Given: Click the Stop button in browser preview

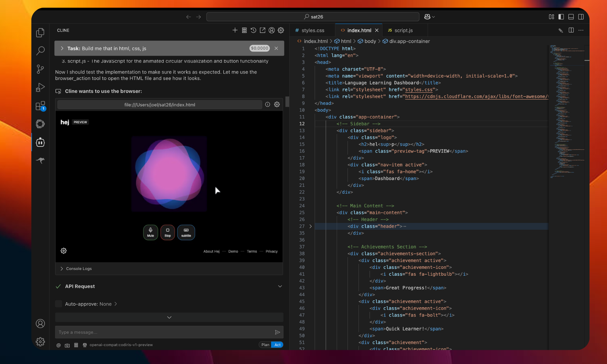Looking at the screenshot, I should coord(168,232).
